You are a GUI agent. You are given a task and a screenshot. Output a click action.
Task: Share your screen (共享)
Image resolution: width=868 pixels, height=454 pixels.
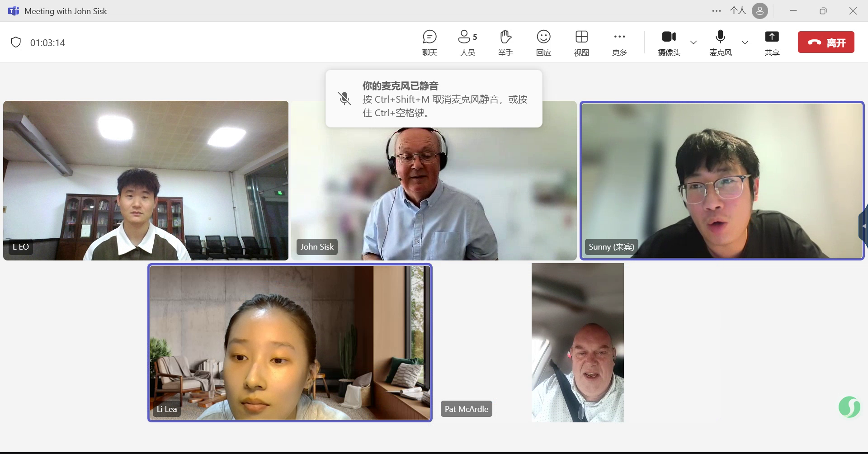pyautogui.click(x=772, y=43)
